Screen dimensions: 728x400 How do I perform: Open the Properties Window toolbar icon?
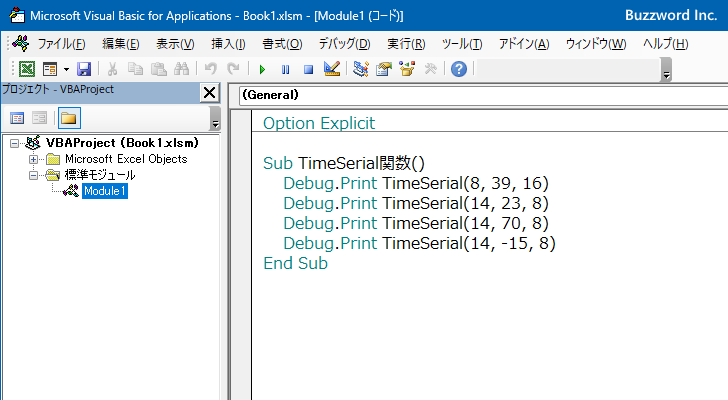point(384,69)
